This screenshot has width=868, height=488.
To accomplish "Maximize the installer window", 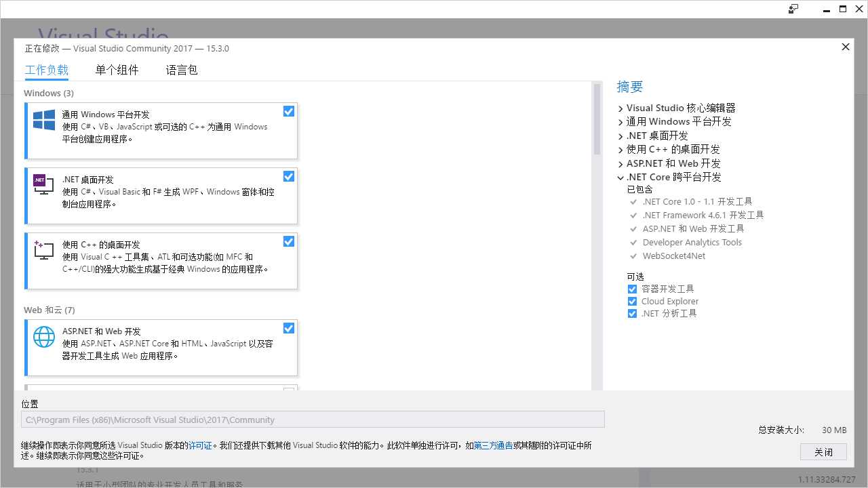I will pyautogui.click(x=843, y=9).
